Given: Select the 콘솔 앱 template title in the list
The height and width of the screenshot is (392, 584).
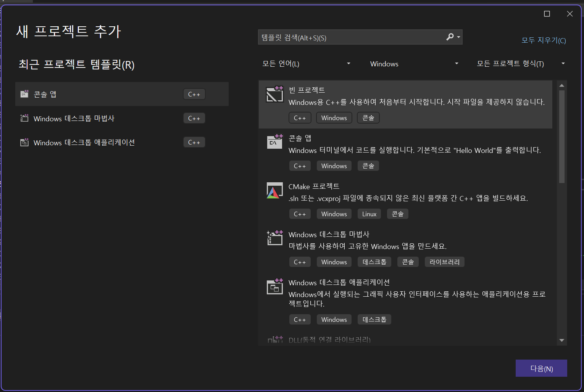Looking at the screenshot, I should pyautogui.click(x=300, y=138).
